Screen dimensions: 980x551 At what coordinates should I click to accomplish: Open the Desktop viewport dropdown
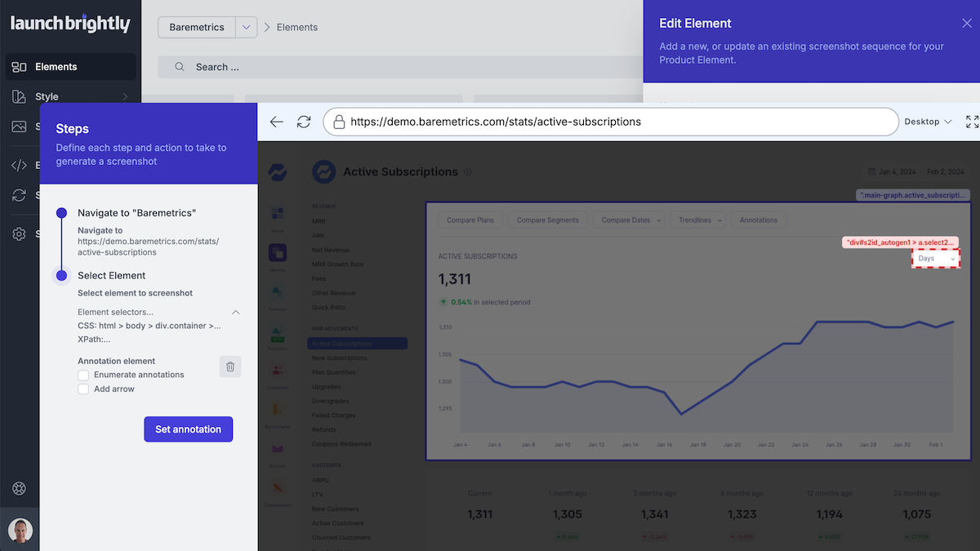pos(928,122)
